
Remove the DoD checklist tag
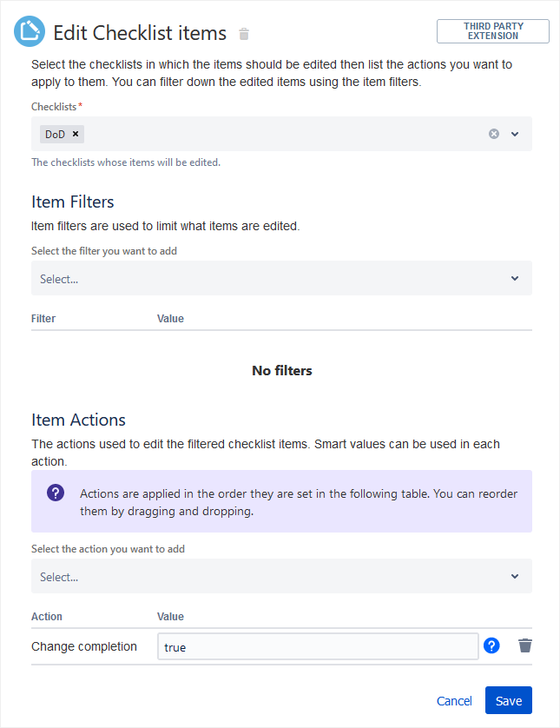click(x=76, y=134)
